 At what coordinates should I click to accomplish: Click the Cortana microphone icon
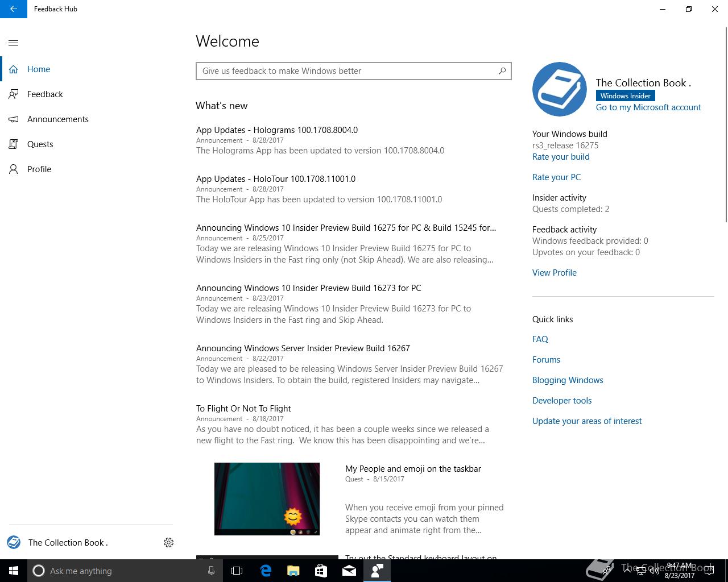[211, 571]
